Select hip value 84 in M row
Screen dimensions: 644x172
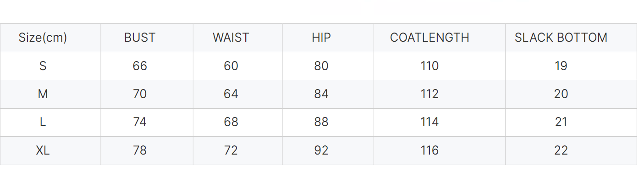click(321, 94)
